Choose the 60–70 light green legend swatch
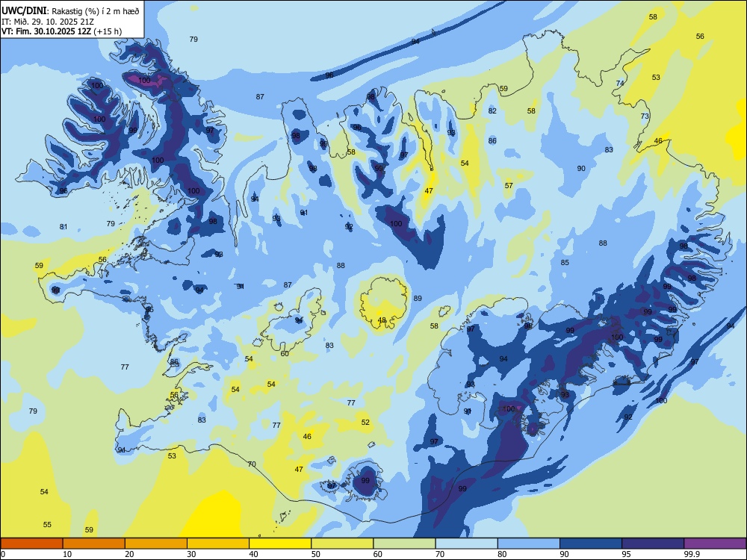The image size is (747, 560). tap(404, 544)
